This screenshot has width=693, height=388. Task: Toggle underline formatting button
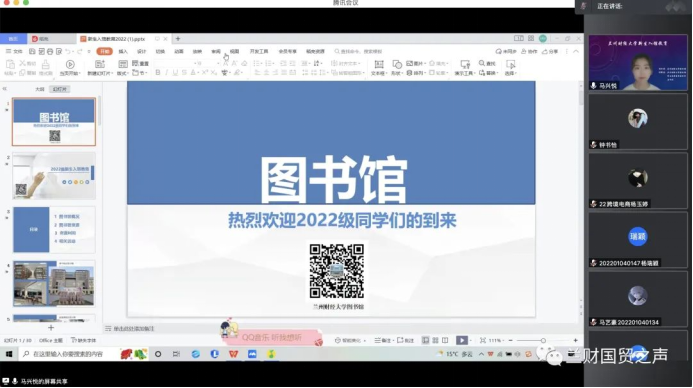(x=175, y=72)
